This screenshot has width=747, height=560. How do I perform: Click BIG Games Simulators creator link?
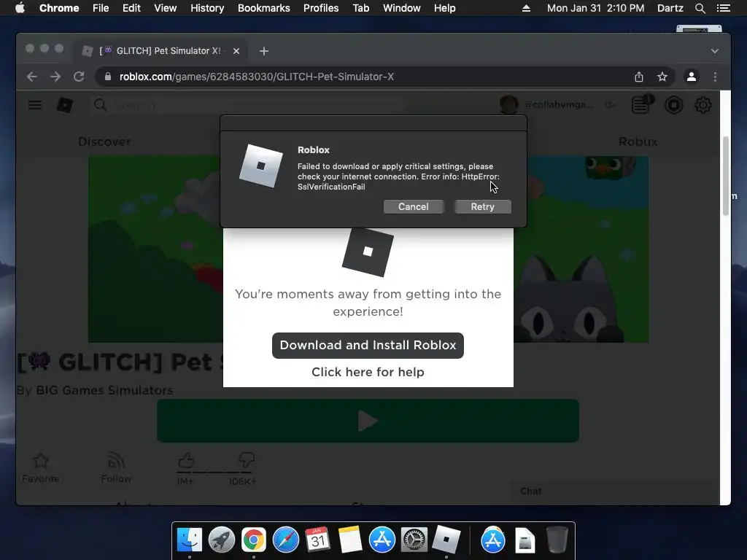[105, 390]
